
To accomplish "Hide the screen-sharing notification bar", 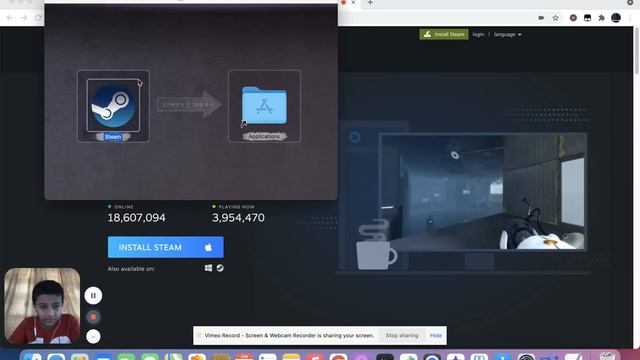I will pos(436,336).
